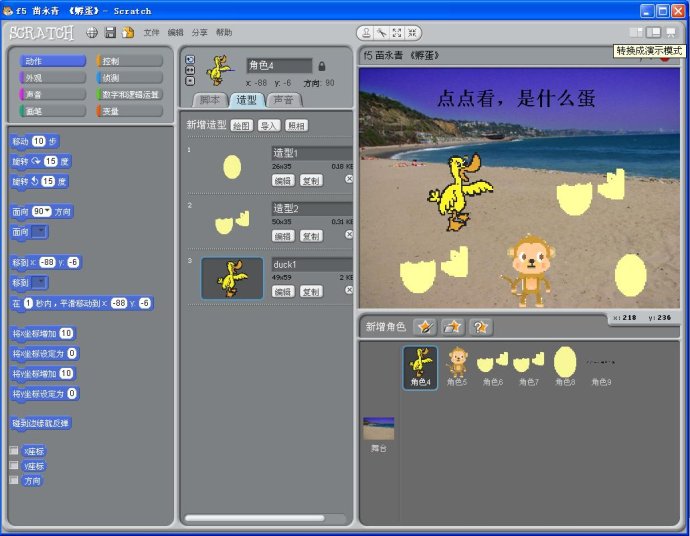Image resolution: width=690 pixels, height=536 pixels.
Task: Toggle 方向 monitor checkbox
Action: 14,480
